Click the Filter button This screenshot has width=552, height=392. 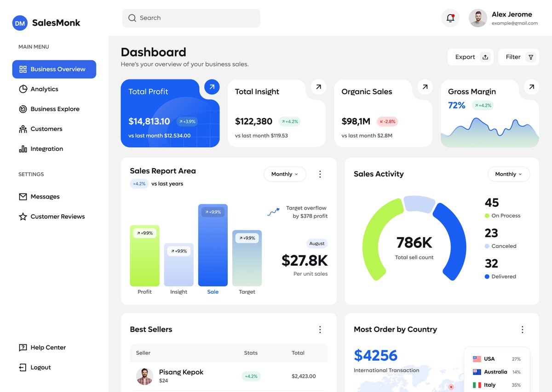518,57
